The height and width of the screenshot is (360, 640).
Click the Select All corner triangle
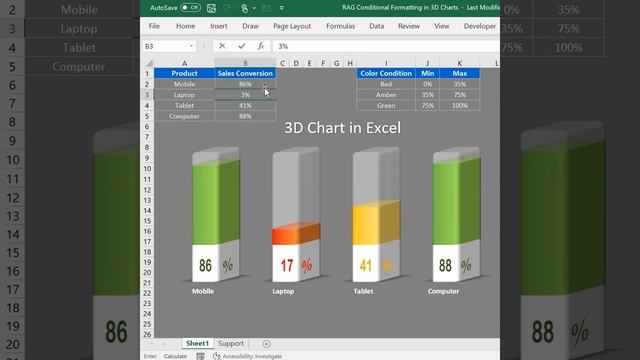[x=149, y=63]
